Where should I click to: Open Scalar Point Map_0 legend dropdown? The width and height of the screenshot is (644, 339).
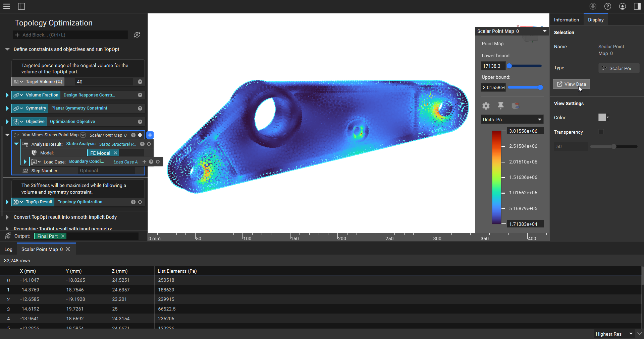pyautogui.click(x=544, y=31)
